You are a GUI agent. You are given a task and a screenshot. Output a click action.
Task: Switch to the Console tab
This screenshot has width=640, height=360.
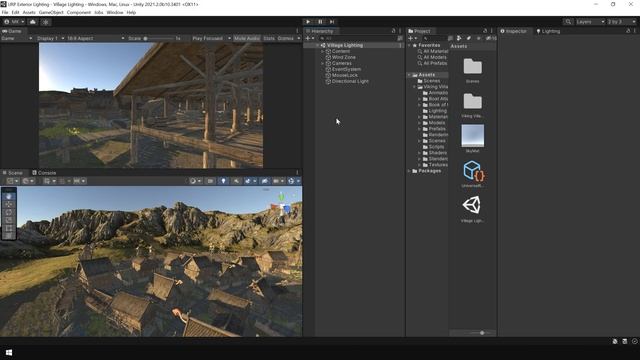(44, 173)
